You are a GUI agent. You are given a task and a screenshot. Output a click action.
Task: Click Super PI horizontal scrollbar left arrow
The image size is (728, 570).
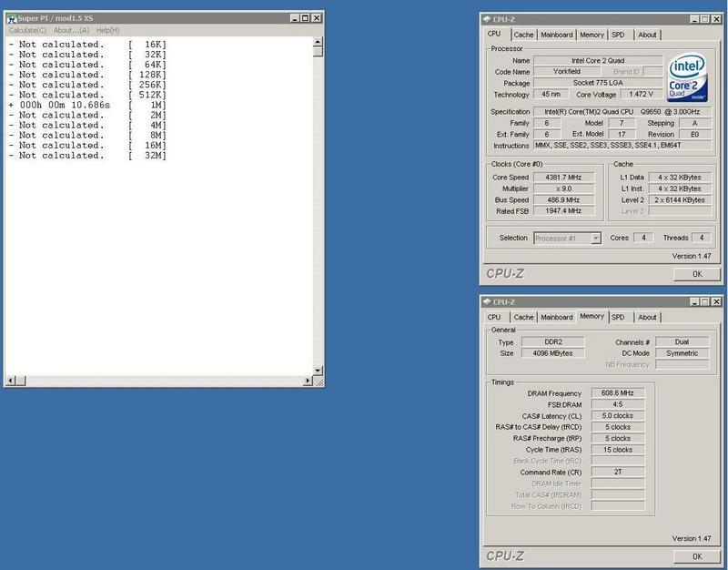coord(11,381)
